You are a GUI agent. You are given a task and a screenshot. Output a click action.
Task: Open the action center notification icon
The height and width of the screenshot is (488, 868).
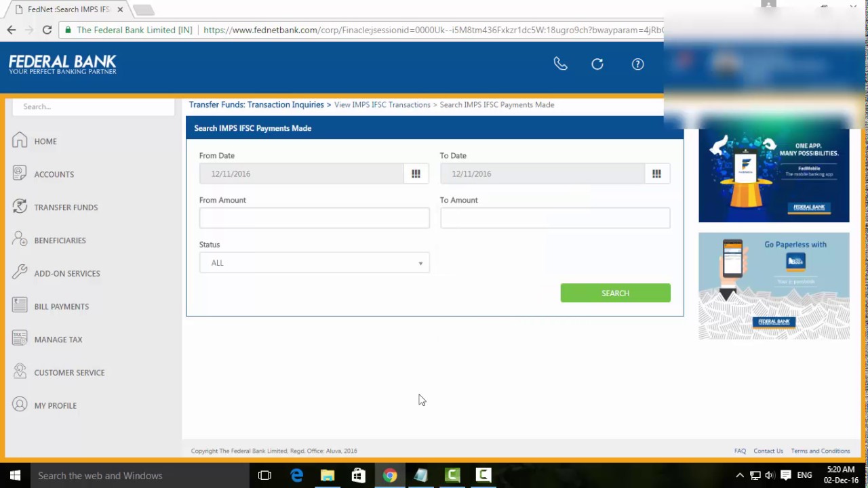786,476
